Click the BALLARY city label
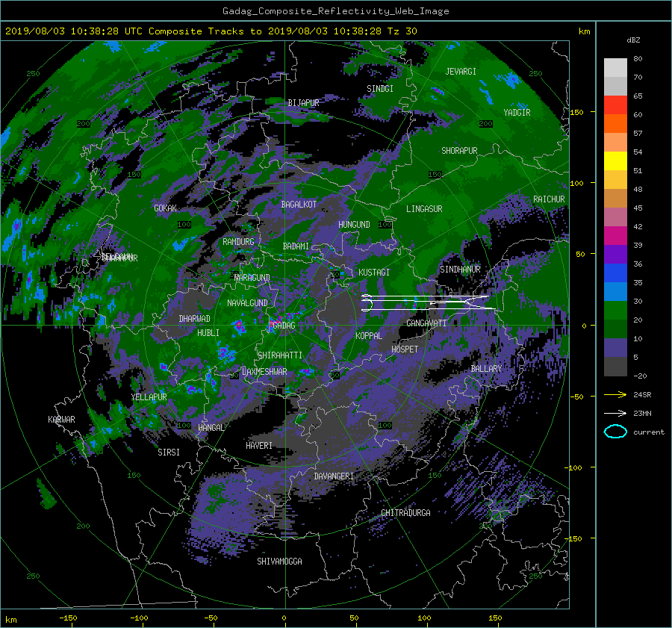The height and width of the screenshot is (628, 672). click(x=486, y=369)
